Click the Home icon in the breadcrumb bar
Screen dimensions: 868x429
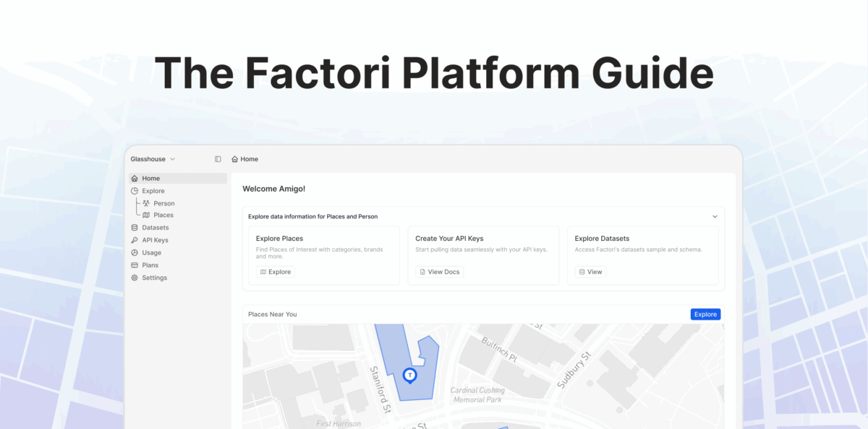(234, 158)
